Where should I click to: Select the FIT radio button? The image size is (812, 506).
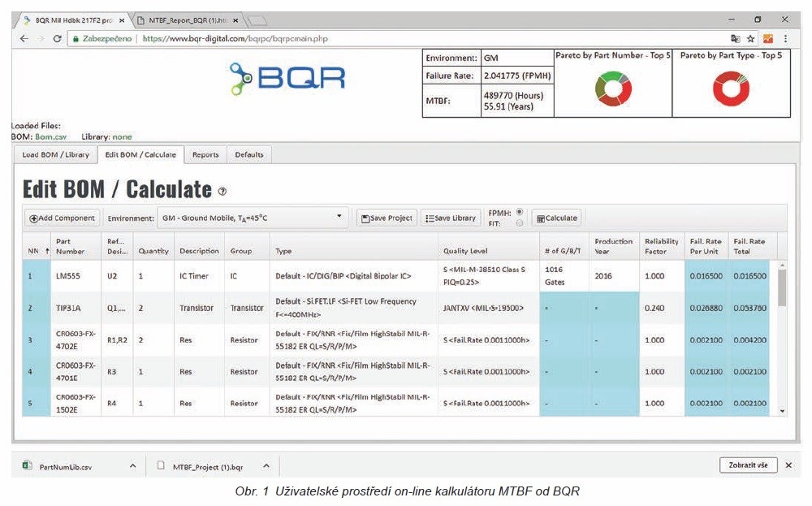pyautogui.click(x=520, y=223)
